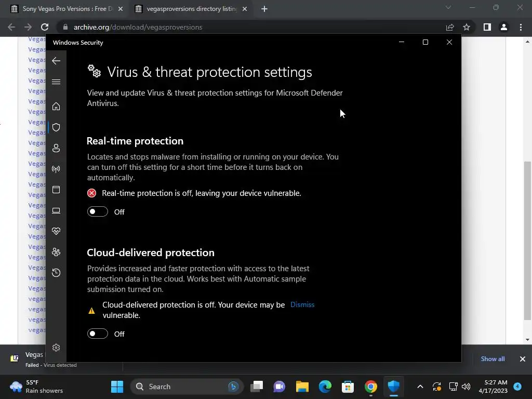
Task: Open App & browser control icon
Action: click(x=56, y=190)
